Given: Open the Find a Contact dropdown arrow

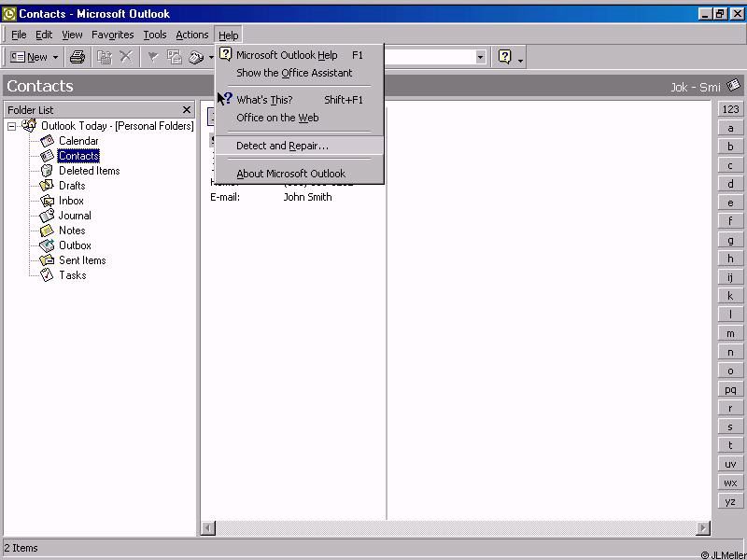Looking at the screenshot, I should [x=480, y=58].
